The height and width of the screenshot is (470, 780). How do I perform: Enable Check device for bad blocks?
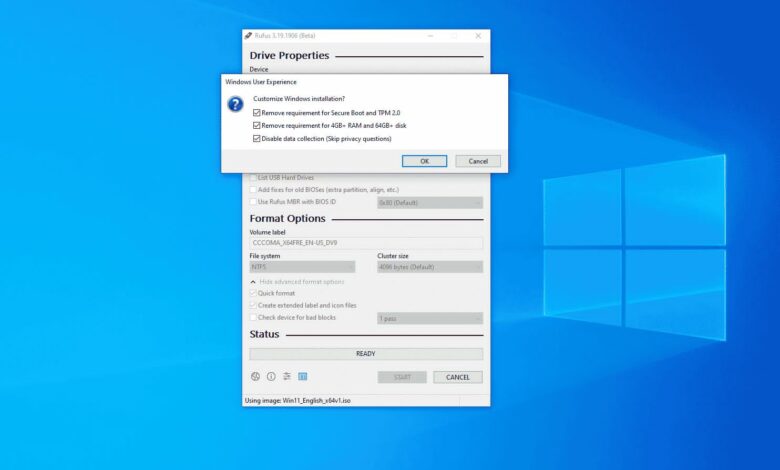[x=253, y=318]
